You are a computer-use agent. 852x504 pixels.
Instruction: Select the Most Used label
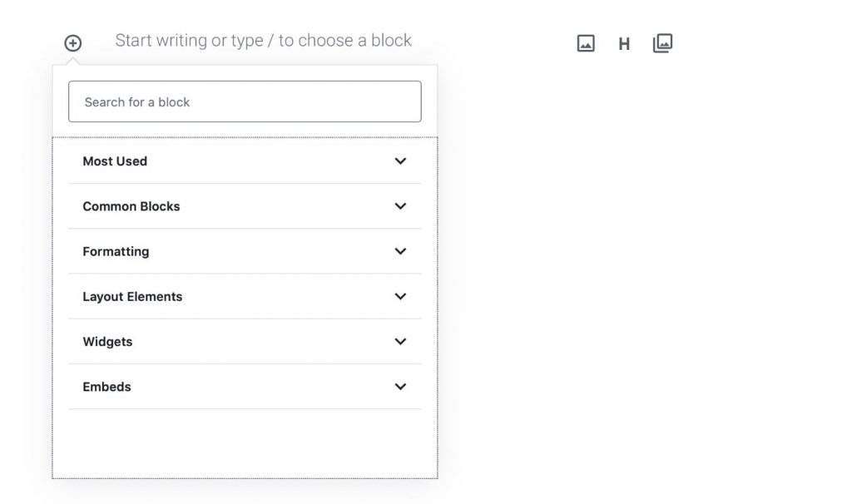click(x=114, y=161)
